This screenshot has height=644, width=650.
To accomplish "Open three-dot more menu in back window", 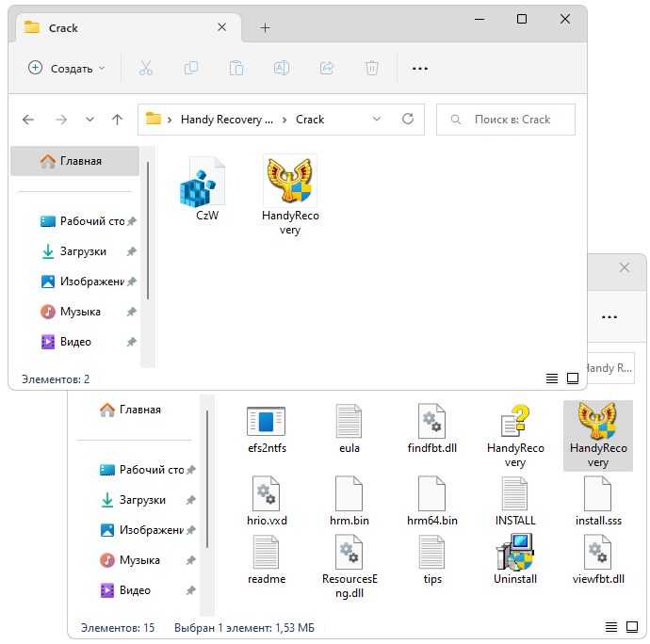I will pyautogui.click(x=609, y=317).
